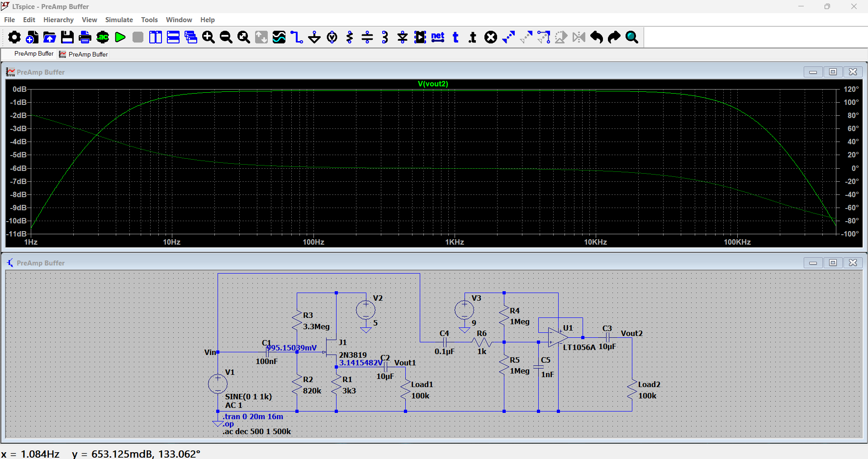This screenshot has height=459, width=868.
Task: Place a resistor component
Action: tap(350, 37)
